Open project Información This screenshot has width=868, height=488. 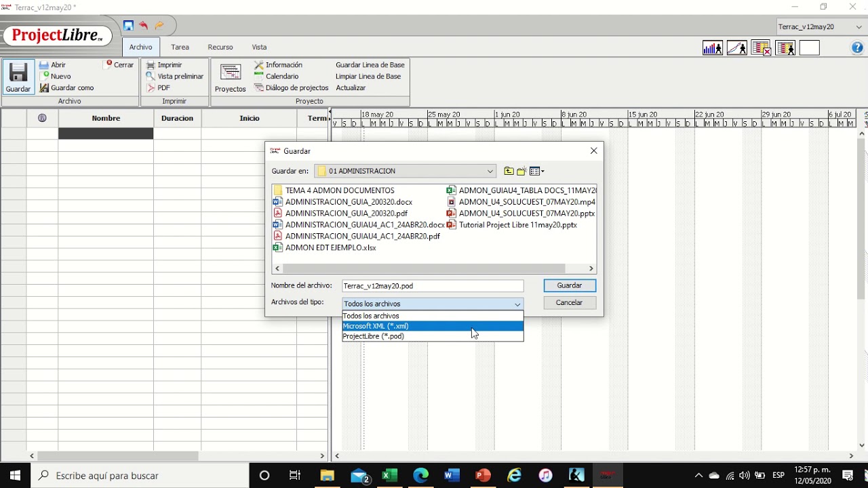coord(278,65)
